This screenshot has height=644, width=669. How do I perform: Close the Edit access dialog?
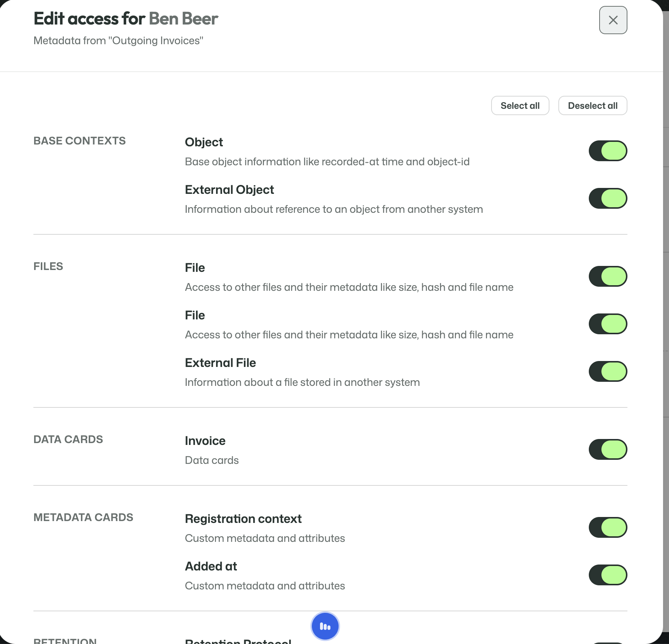[613, 20]
